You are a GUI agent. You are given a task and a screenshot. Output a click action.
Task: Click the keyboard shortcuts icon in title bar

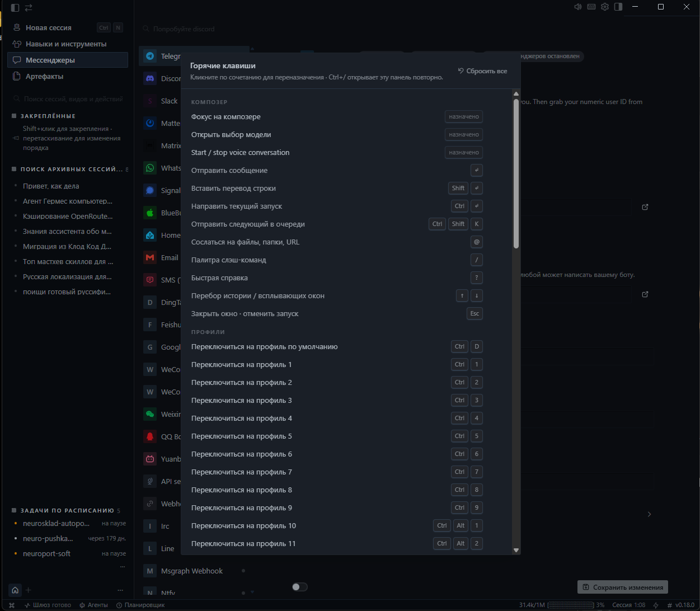(591, 7)
